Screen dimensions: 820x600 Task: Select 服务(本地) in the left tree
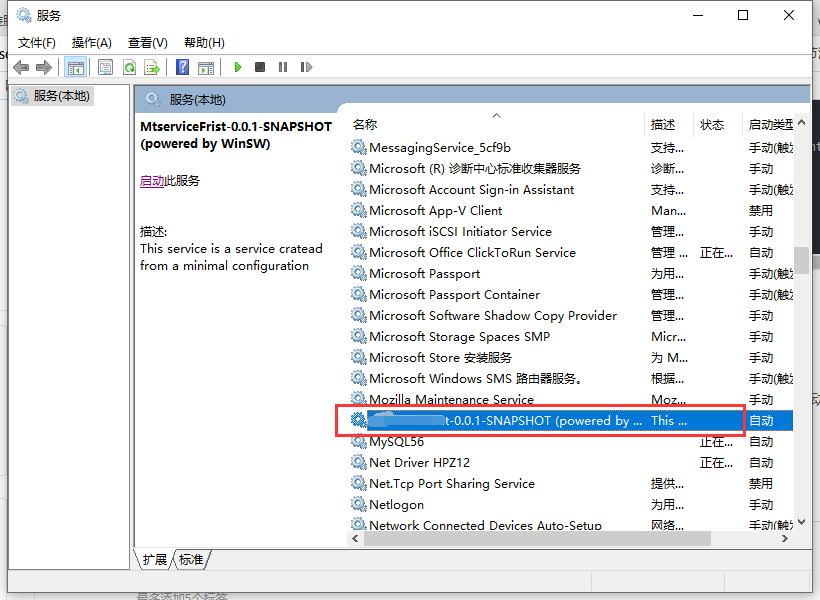click(52, 96)
